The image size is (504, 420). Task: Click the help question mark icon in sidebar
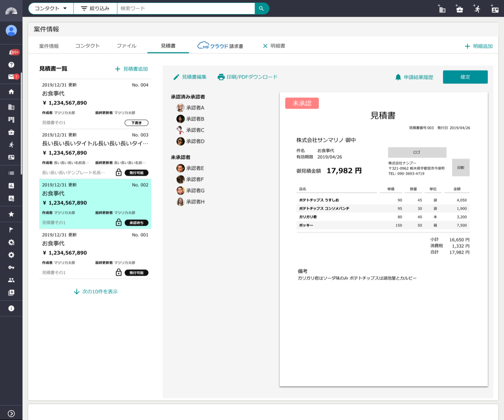[x=11, y=64]
